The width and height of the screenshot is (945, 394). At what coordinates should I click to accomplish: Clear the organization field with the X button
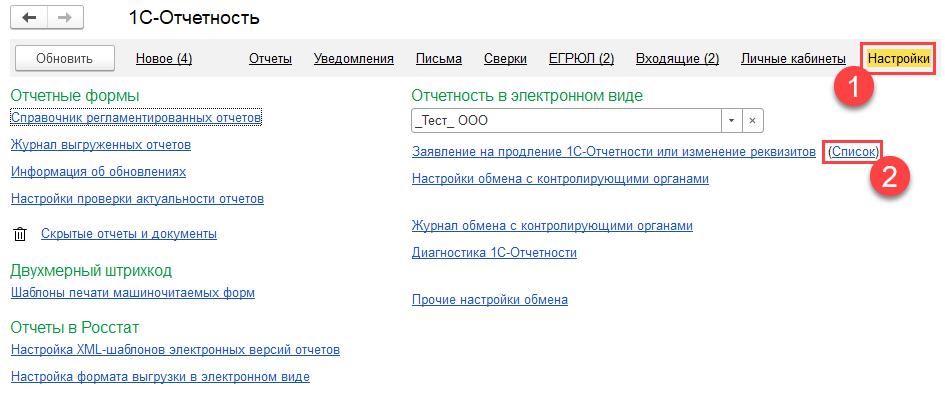tap(752, 120)
